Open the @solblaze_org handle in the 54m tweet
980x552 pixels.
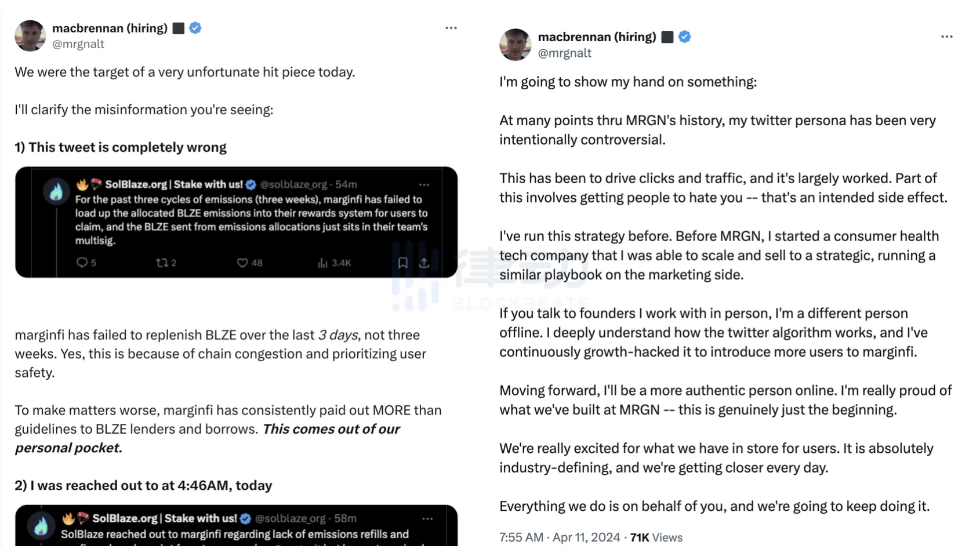[293, 184]
